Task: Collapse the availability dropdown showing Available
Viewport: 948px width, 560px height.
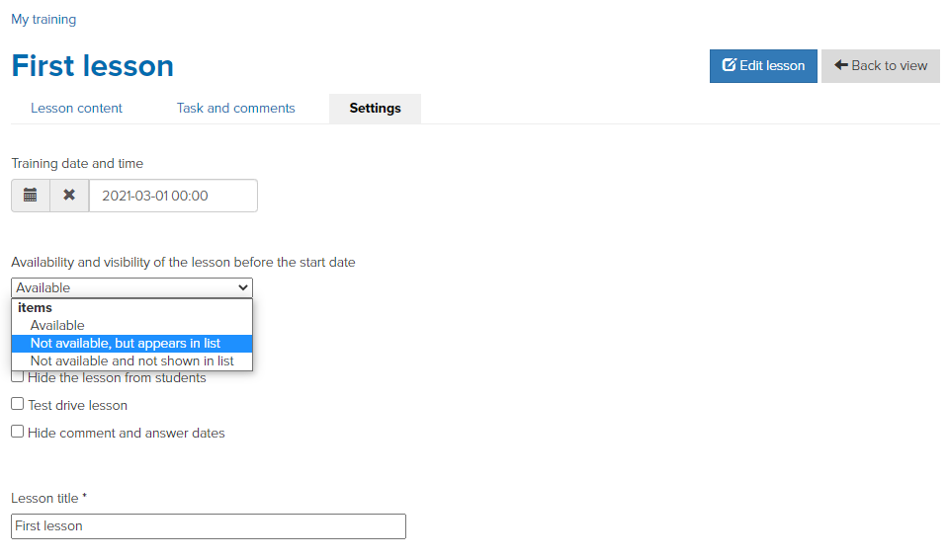Action: pos(131,287)
